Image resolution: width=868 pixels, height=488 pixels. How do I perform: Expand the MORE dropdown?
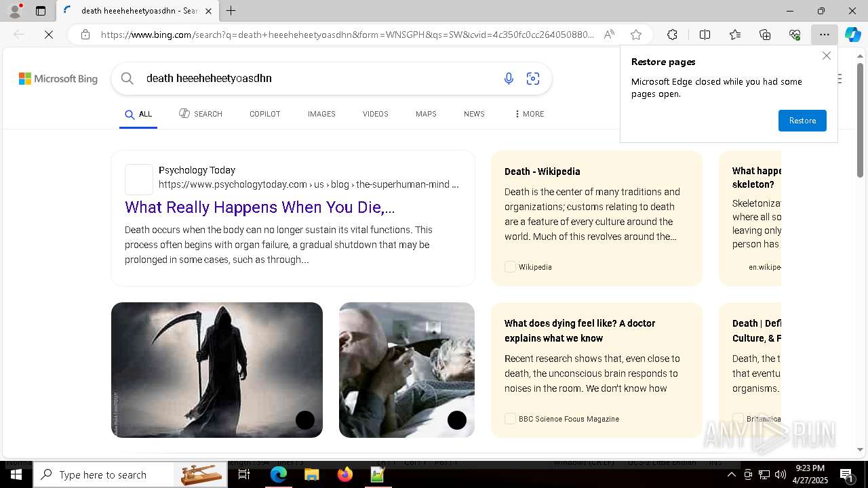coord(530,114)
